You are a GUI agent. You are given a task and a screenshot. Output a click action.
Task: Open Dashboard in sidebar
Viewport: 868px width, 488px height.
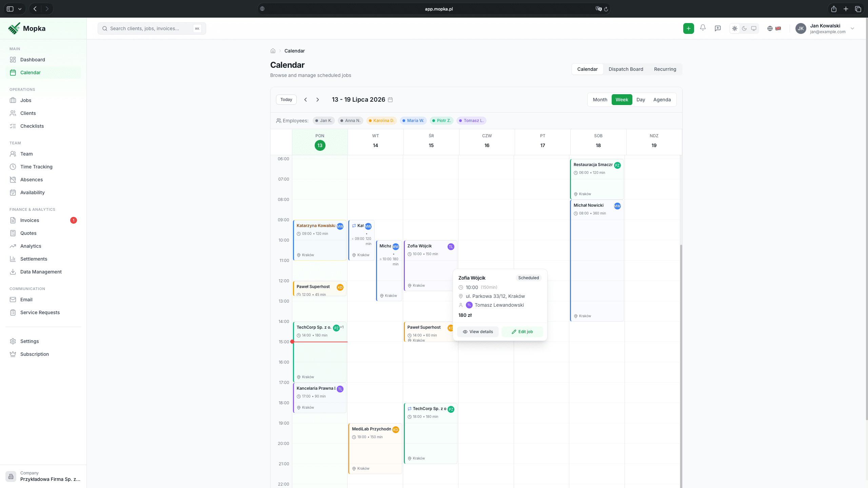point(43,60)
